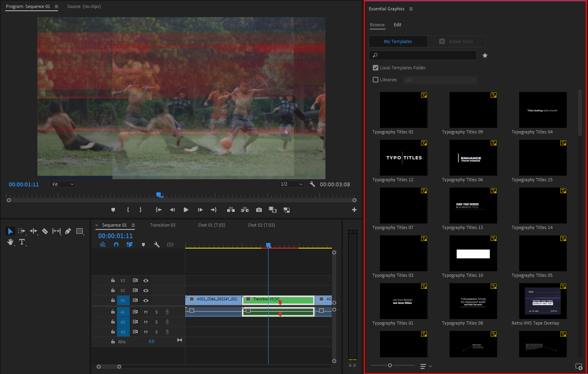Select the Type tool
Viewport: 588px width, 374px height.
pyautogui.click(x=22, y=242)
